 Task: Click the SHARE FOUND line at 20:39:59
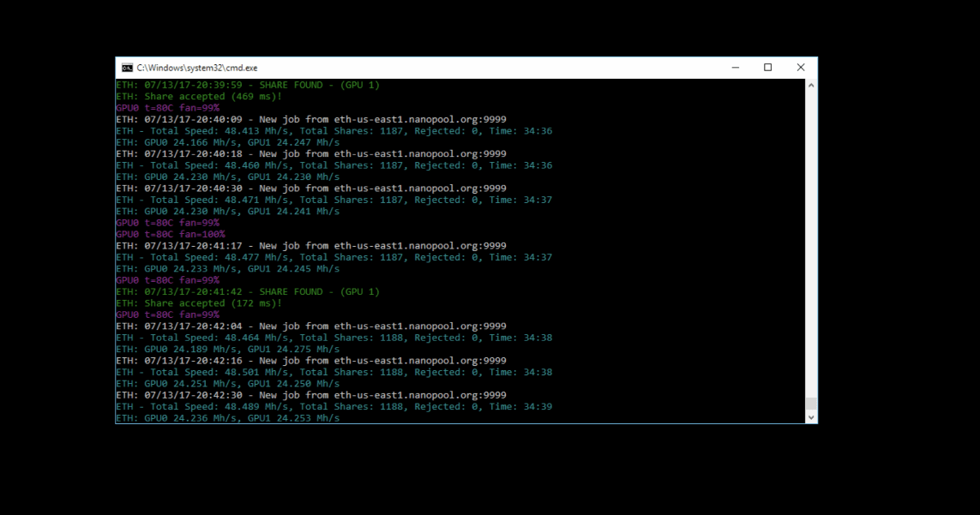(247, 86)
